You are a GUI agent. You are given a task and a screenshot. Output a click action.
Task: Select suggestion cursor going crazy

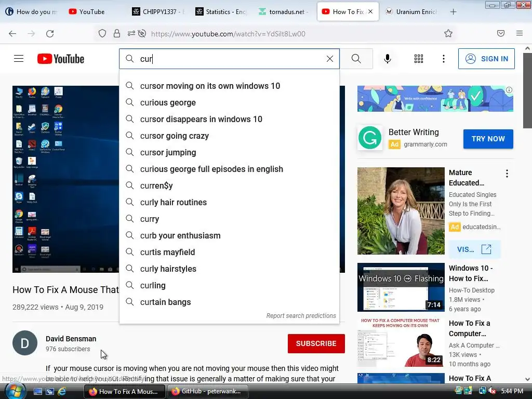[229, 136]
